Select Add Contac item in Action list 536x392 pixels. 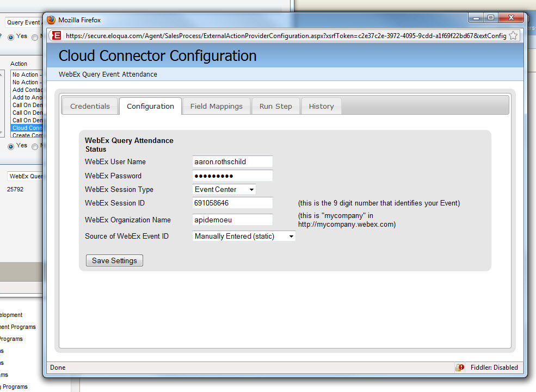pyautogui.click(x=27, y=90)
